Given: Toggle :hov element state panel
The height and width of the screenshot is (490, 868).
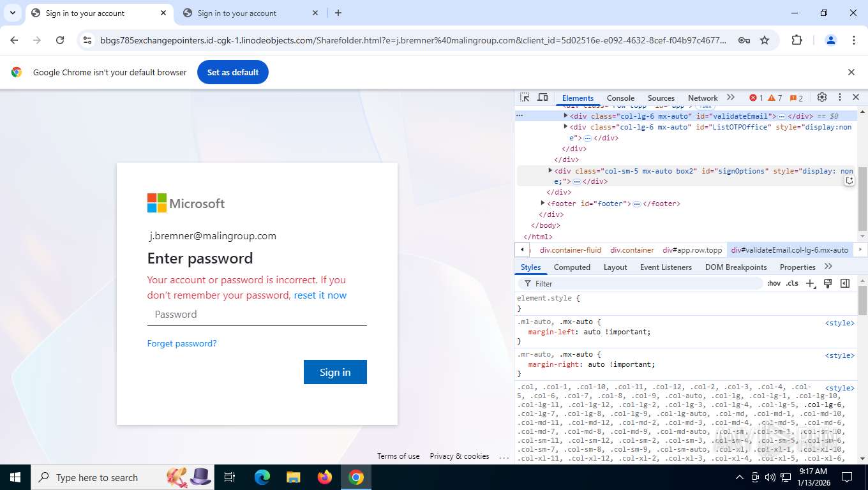Looking at the screenshot, I should click(x=774, y=283).
